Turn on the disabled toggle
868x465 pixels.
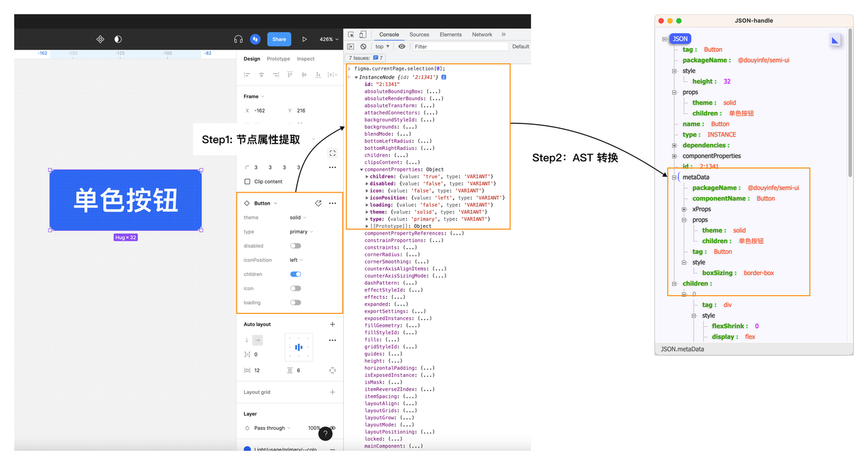tap(296, 246)
